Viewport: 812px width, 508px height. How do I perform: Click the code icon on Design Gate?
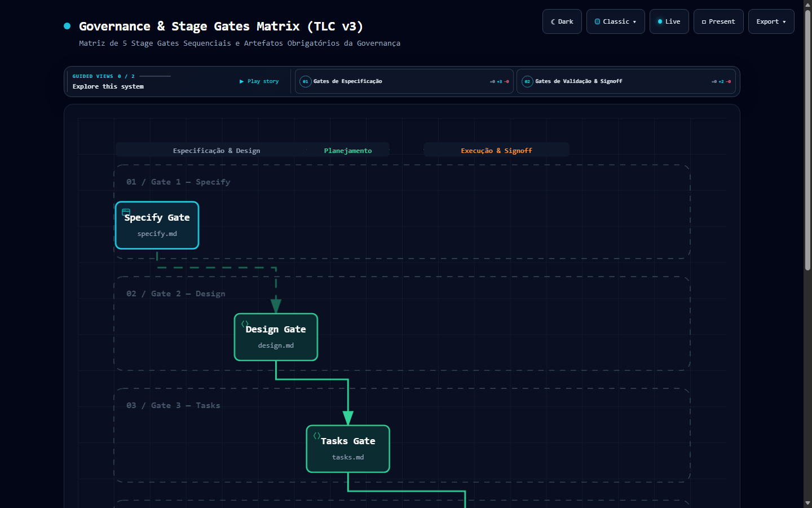[245, 323]
